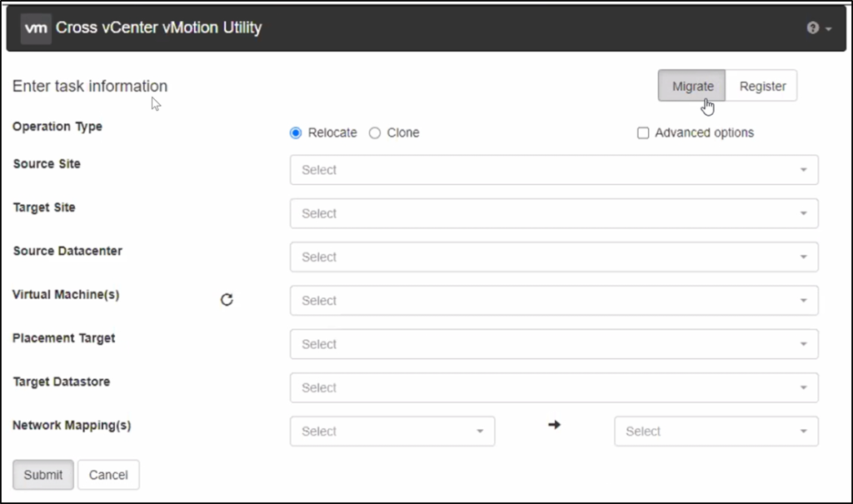Open the help menu via question mark icon
853x504 pixels.
(812, 27)
